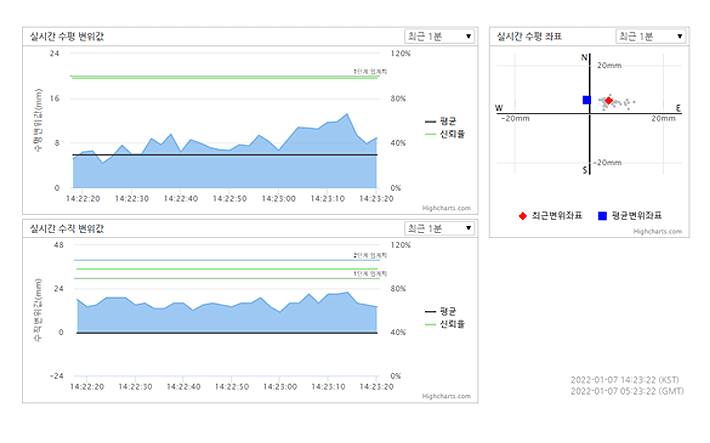This screenshot has height=443, width=710.
Task: Open Highcharts.com link in horizontal displacement chart
Action: [446, 208]
